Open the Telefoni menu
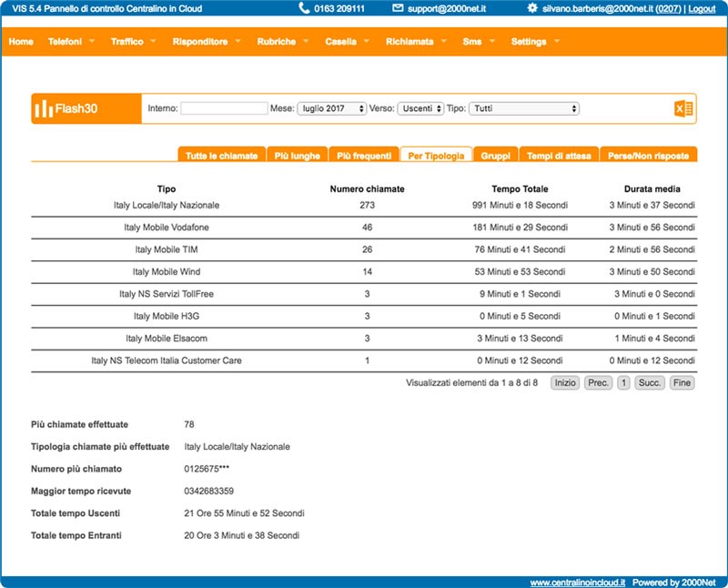This screenshot has width=728, height=588. [x=65, y=41]
